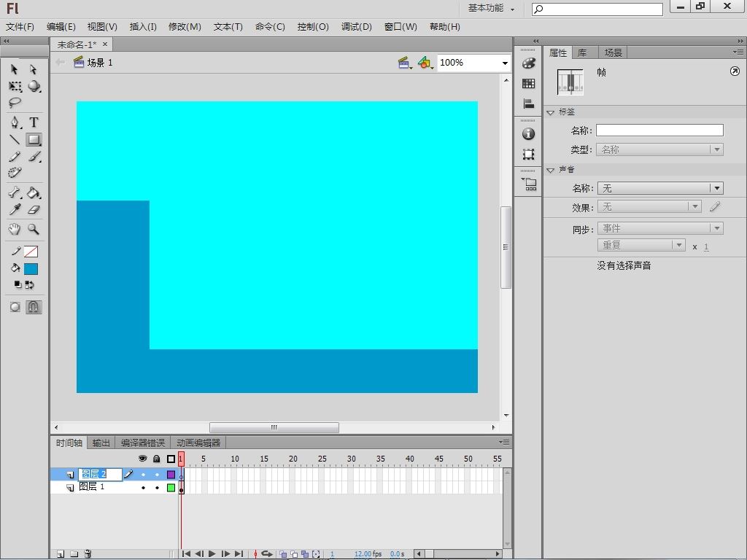Image resolution: width=747 pixels, height=560 pixels.
Task: Collapse the 声音 section
Action: click(551, 170)
